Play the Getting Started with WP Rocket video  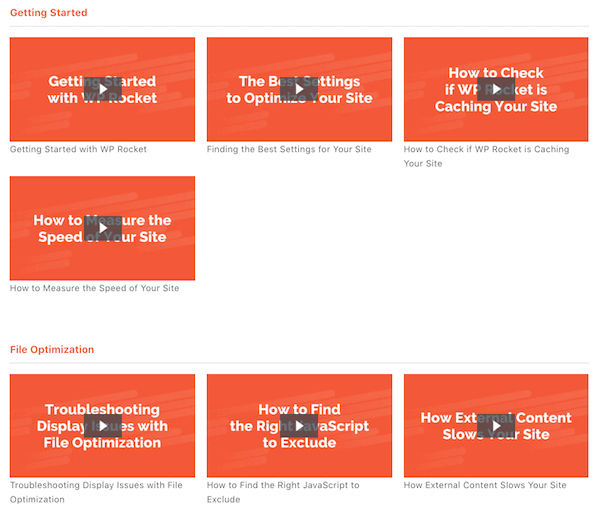click(103, 89)
